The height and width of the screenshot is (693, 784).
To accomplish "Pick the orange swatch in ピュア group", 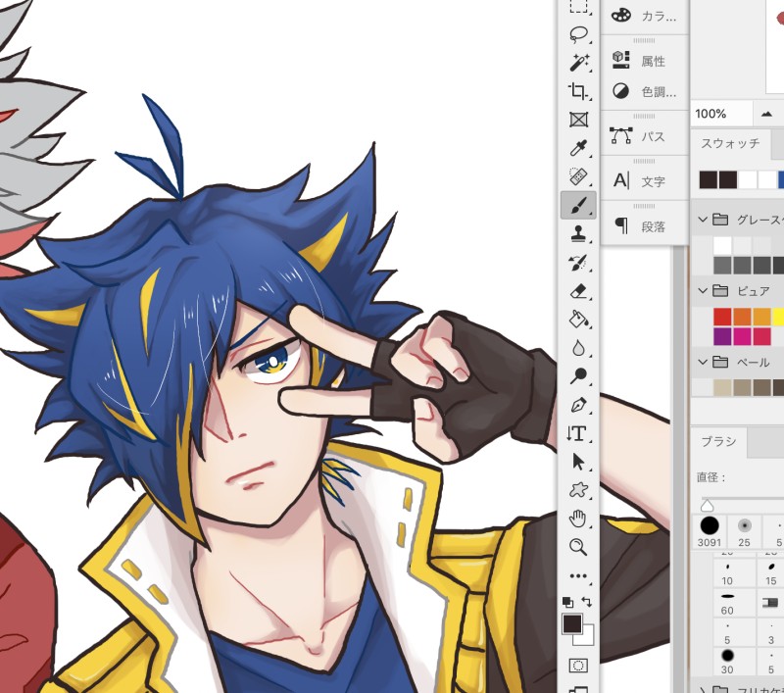I will point(743,317).
